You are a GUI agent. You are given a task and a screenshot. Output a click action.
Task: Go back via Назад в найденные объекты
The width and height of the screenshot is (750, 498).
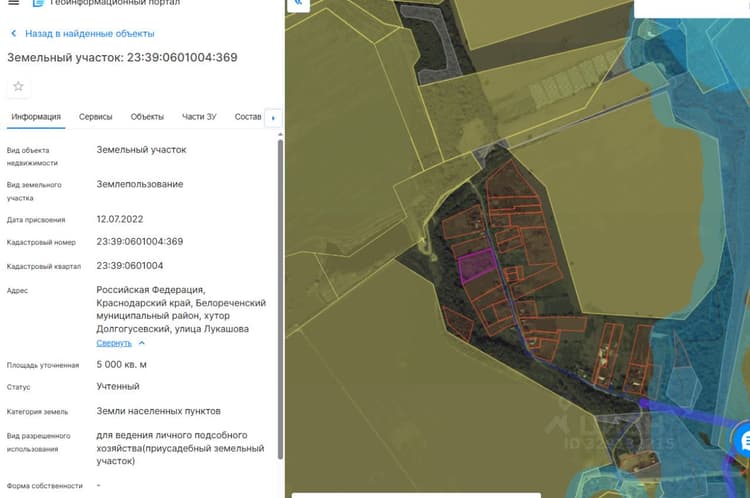tap(89, 33)
